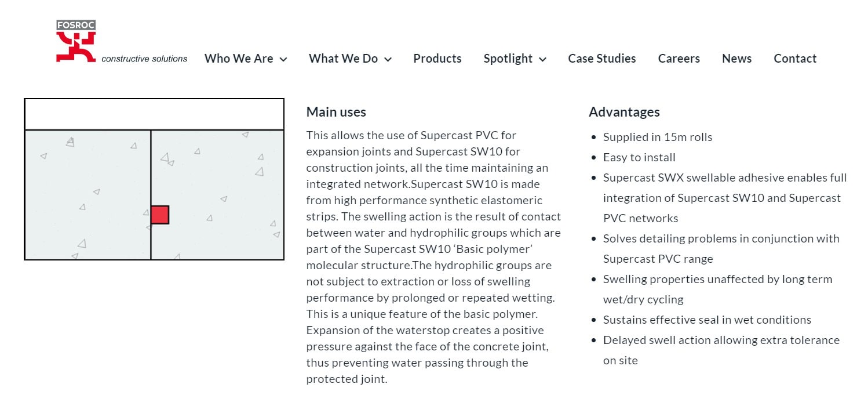Click the 'Advantages' heading

(624, 111)
